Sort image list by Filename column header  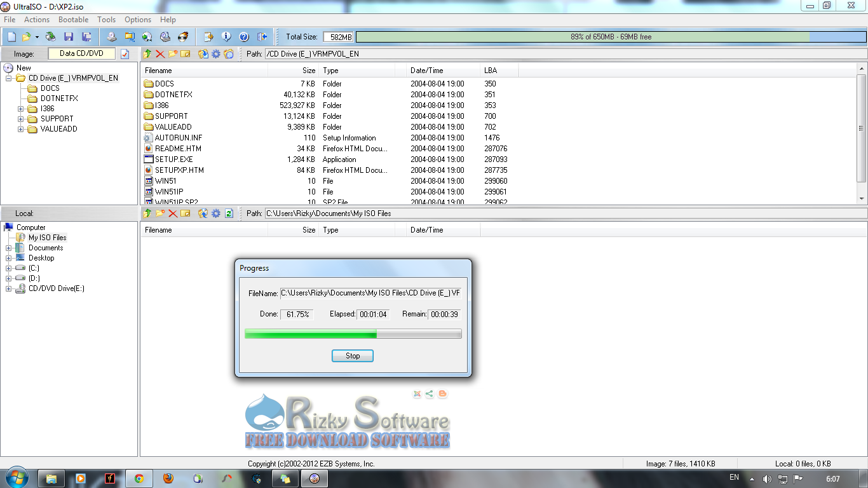(x=204, y=71)
